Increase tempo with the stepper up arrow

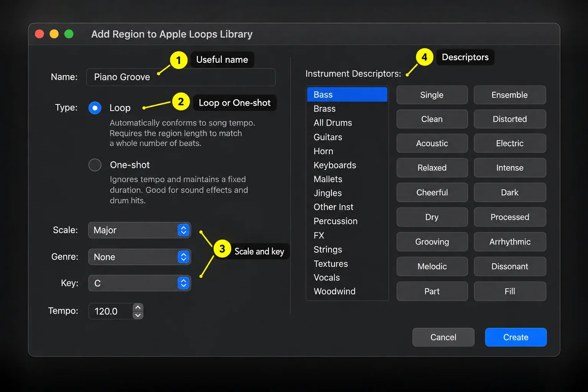click(x=138, y=307)
